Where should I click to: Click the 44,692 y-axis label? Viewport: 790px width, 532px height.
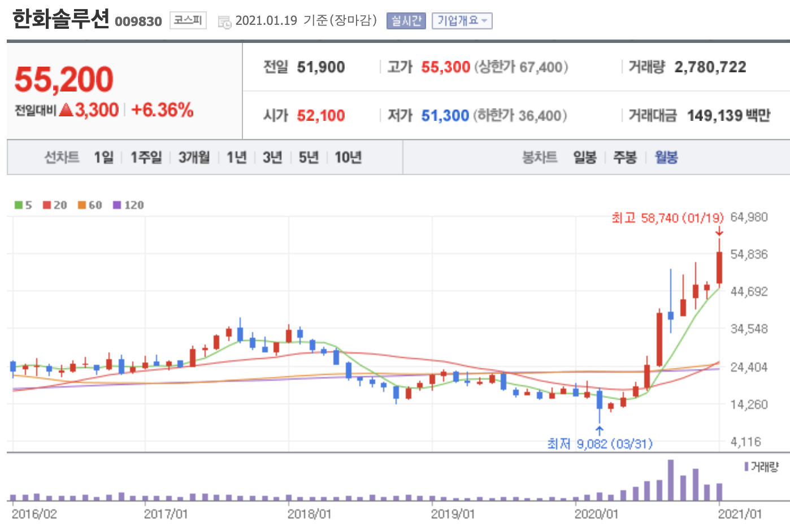pos(749,291)
